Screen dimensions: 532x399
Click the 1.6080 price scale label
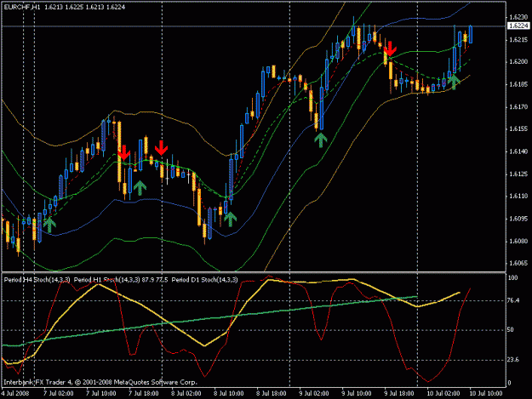coord(518,241)
